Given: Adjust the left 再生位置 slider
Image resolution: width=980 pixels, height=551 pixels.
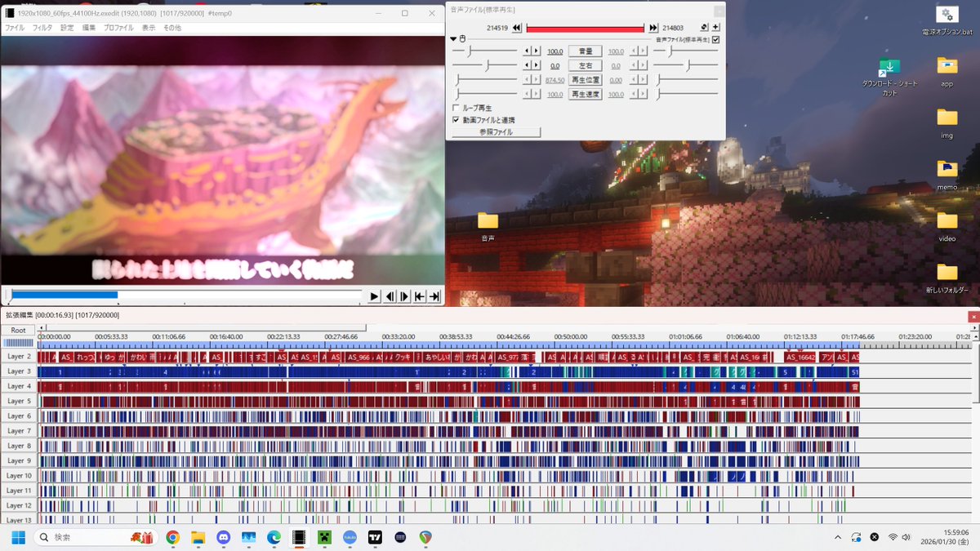Looking at the screenshot, I should coord(485,80).
